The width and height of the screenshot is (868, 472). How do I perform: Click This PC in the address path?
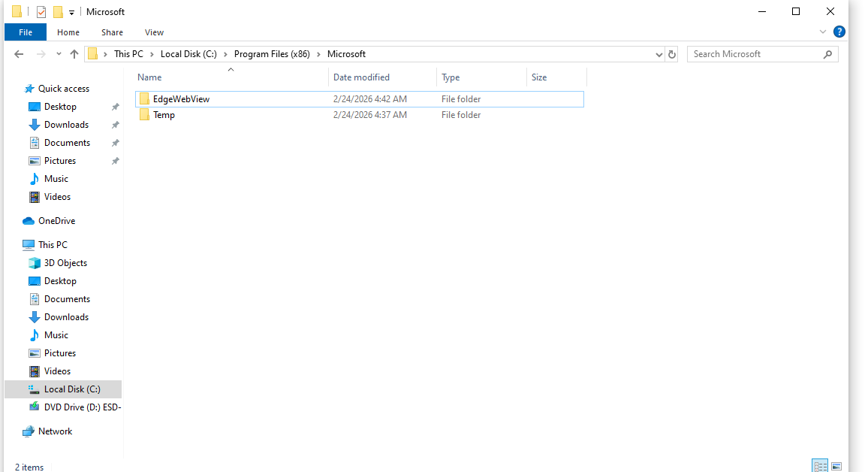128,53
